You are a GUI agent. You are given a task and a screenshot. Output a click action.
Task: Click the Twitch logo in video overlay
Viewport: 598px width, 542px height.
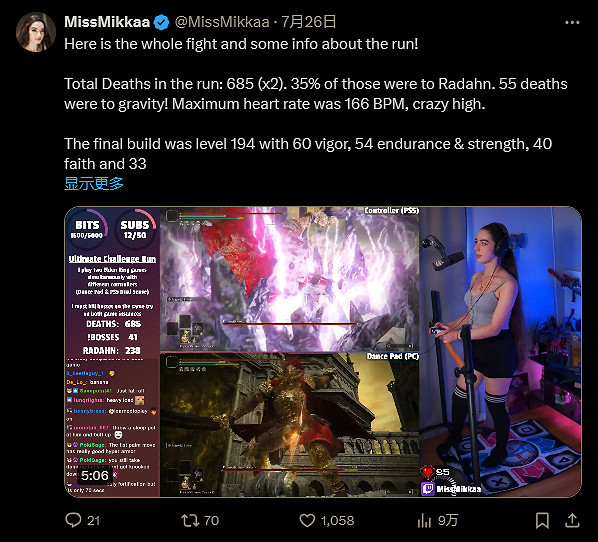click(428, 489)
